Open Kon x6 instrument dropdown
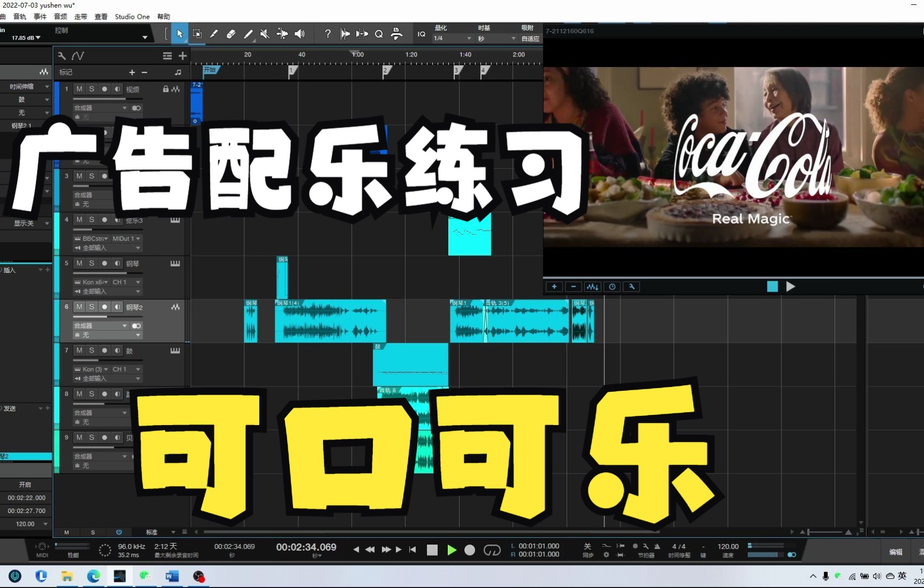The width and height of the screenshot is (924, 588). [92, 282]
